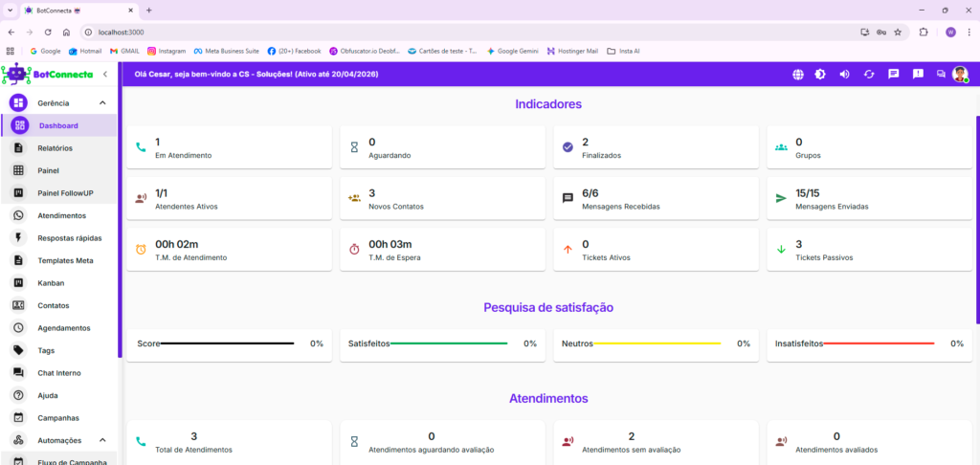
Task: Click the Tags label icon
Action: pyautogui.click(x=19, y=350)
